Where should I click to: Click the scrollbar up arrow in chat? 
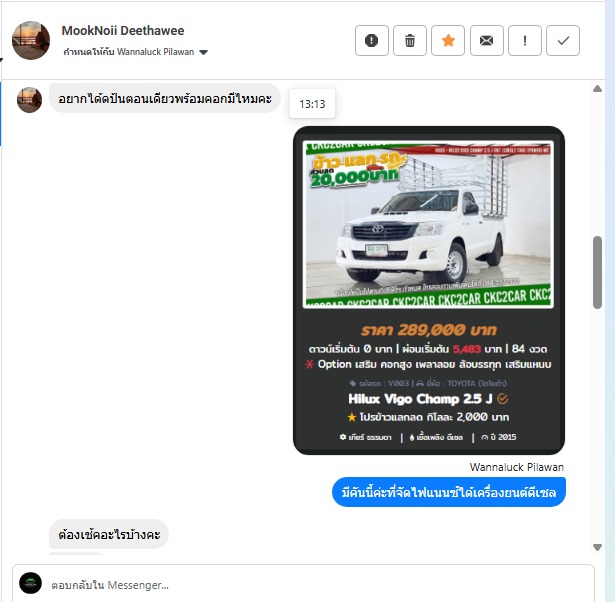pos(597,89)
